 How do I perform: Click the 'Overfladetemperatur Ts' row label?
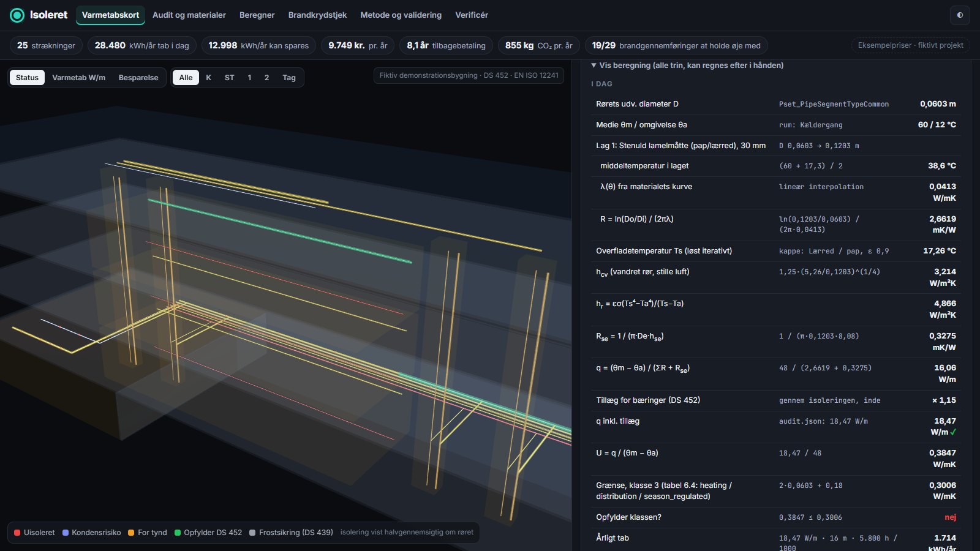click(664, 251)
